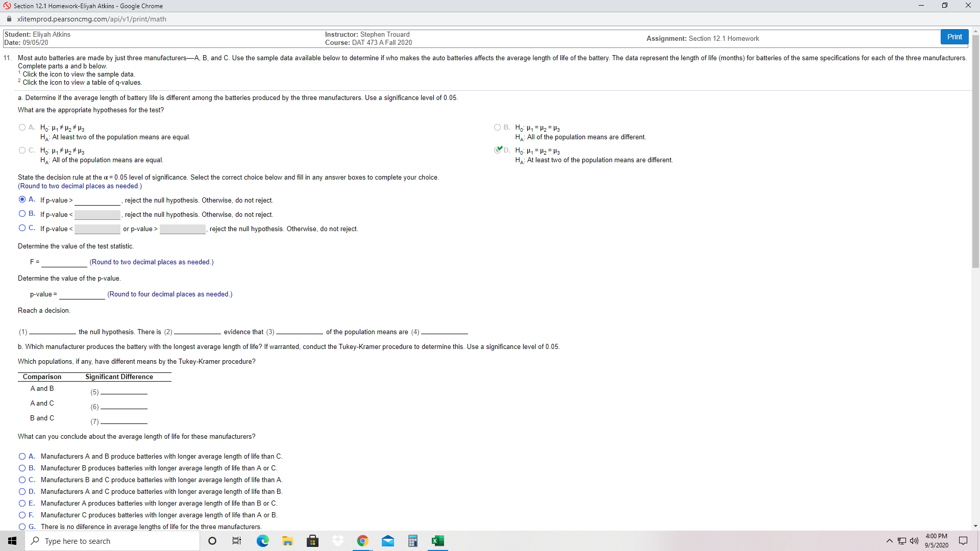Screen dimensions: 980x551
Task: Open blank (1) before 'the null hypothesis'
Action: (52, 332)
